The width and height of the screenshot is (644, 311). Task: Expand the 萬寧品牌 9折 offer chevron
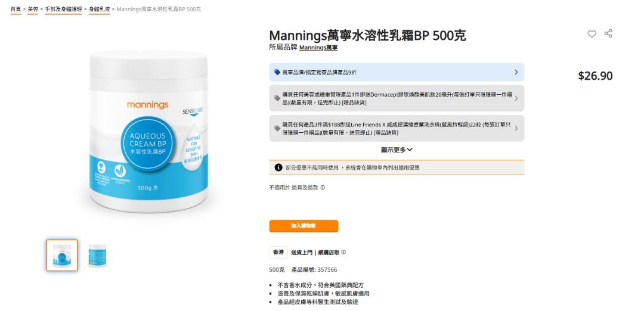click(516, 72)
